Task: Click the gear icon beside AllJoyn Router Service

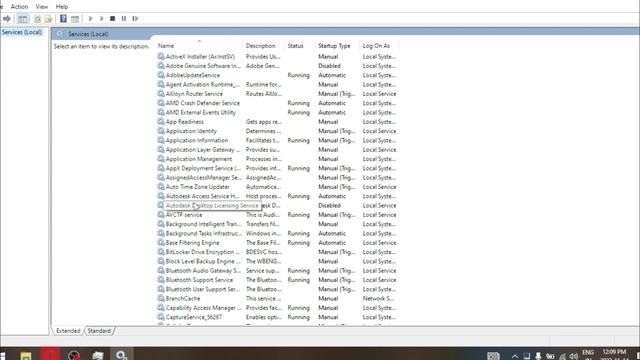Action: (x=161, y=93)
